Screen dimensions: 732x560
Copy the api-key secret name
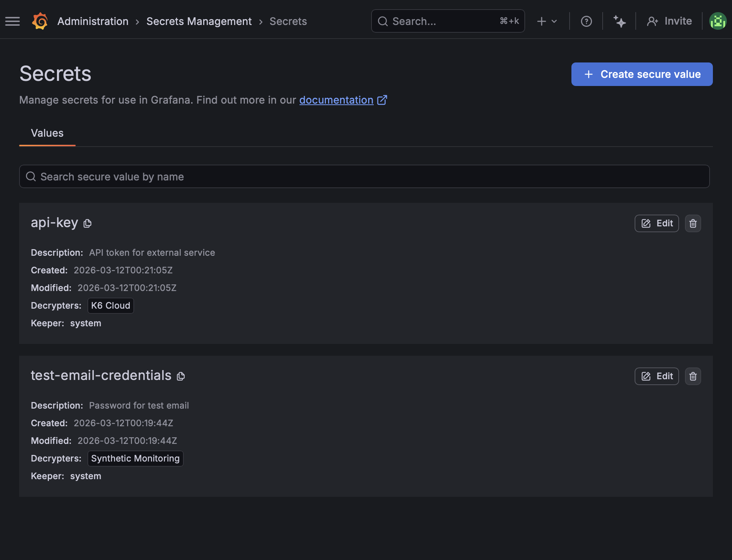click(87, 223)
